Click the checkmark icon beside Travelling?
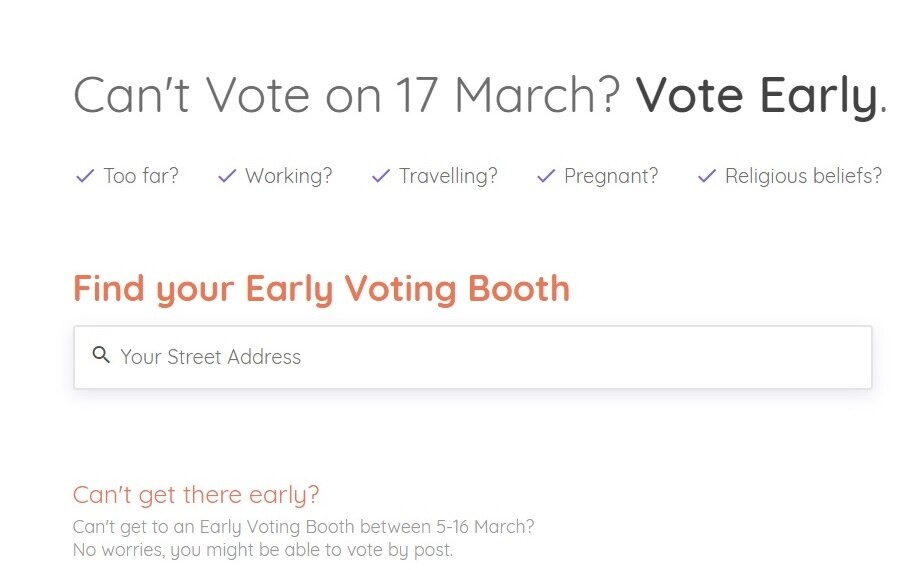 click(x=380, y=176)
